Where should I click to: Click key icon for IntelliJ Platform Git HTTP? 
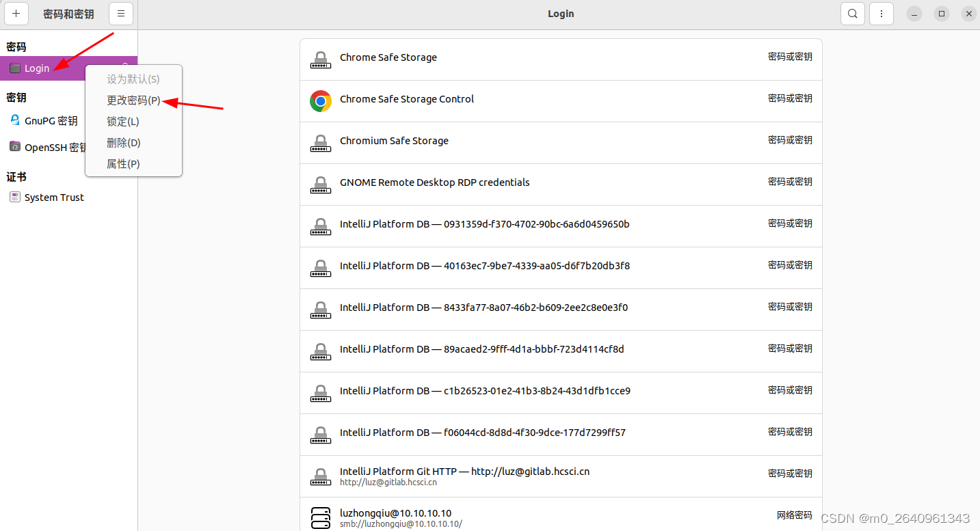tap(320, 476)
